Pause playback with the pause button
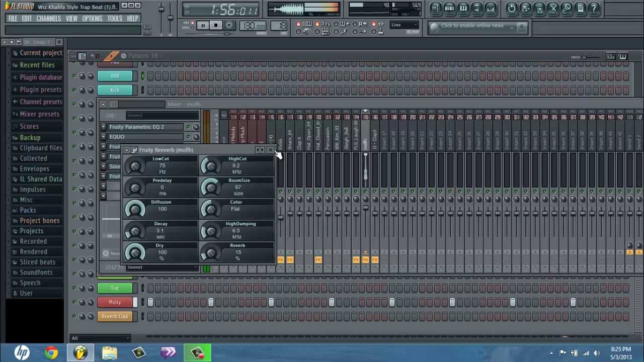This screenshot has width=644, height=362. (x=203, y=25)
